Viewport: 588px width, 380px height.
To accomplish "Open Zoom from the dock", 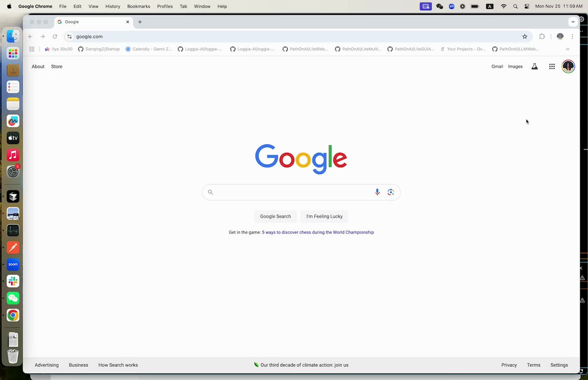I will tap(13, 264).
